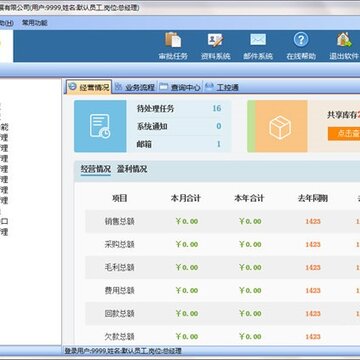
Task: Click the orange 点击查看 button
Action: point(344,133)
